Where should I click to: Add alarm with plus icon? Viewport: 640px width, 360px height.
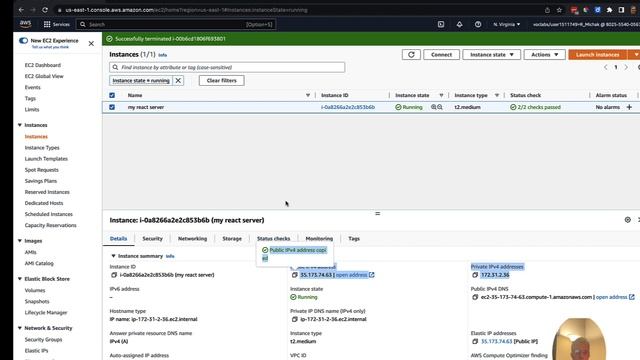(x=629, y=107)
